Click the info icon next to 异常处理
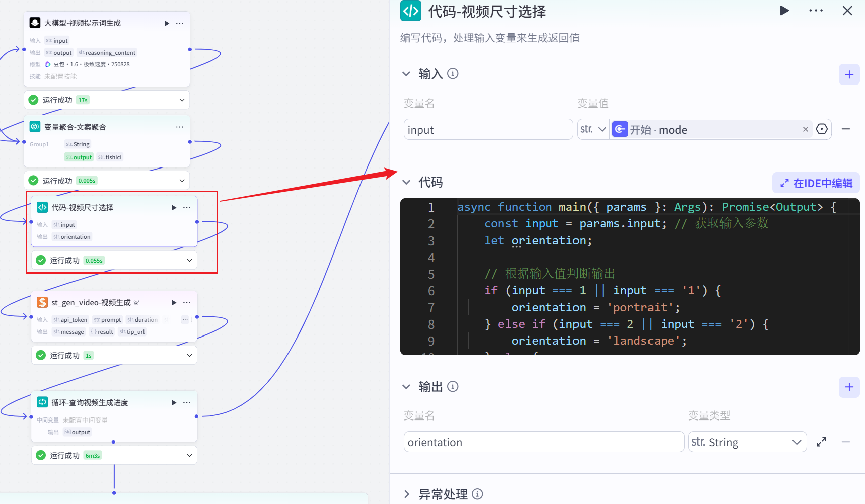The width and height of the screenshot is (865, 504). 476,494
